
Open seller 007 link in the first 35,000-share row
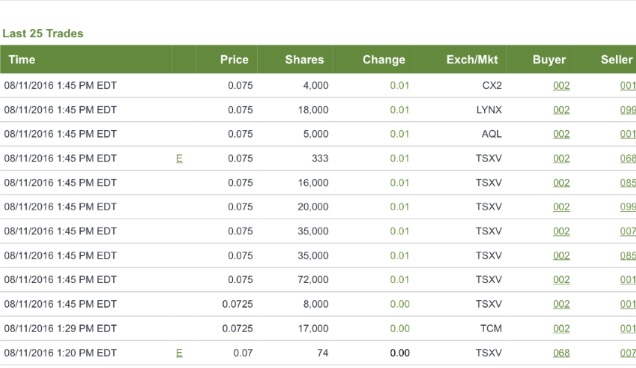click(x=628, y=231)
